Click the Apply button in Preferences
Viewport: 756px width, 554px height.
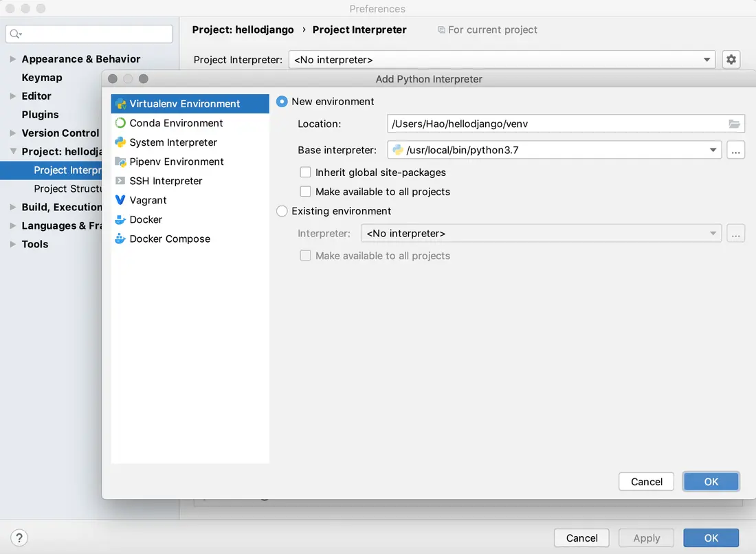pos(646,538)
